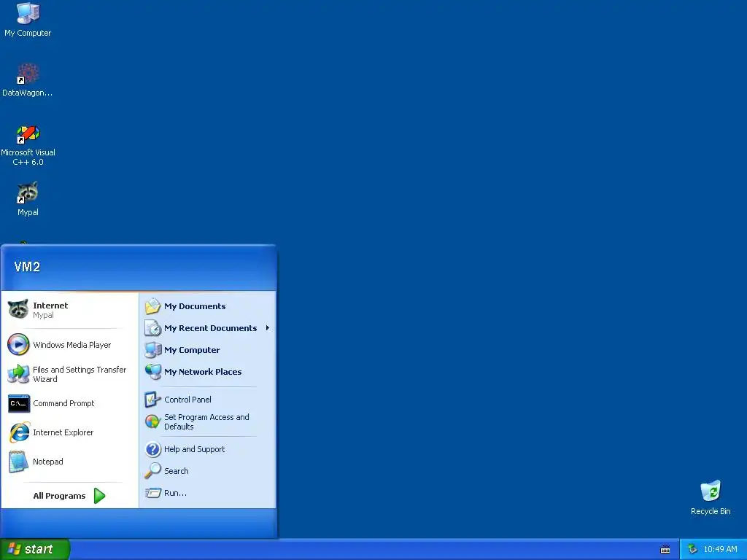Image resolution: width=747 pixels, height=560 pixels.
Task: Open the Run... label
Action: (x=175, y=493)
